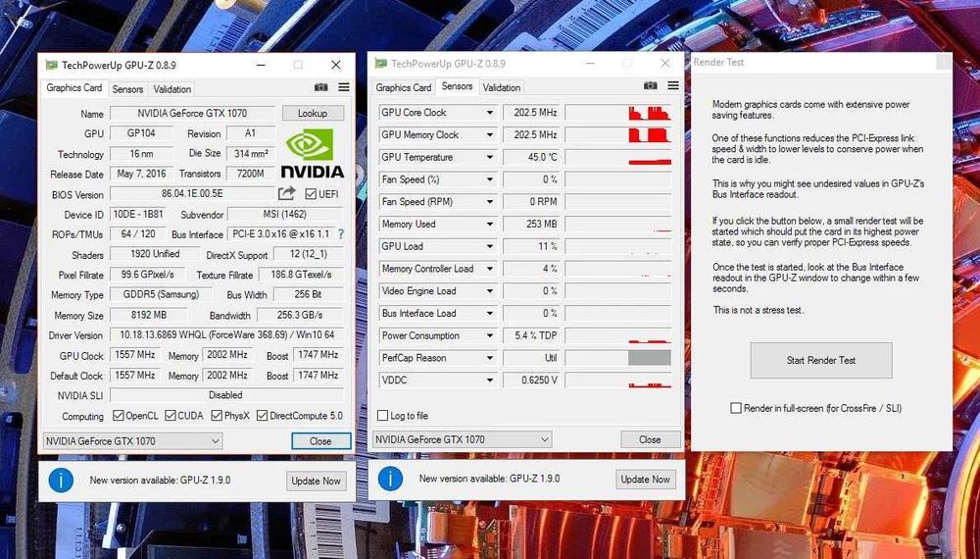Click GPU Memory Clock history graph
This screenshot has height=559, width=980.
click(x=618, y=135)
